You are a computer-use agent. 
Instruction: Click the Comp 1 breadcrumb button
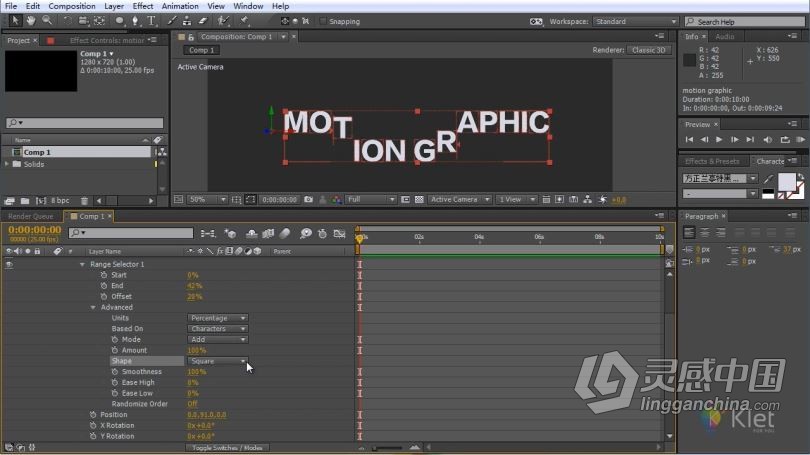[201, 50]
